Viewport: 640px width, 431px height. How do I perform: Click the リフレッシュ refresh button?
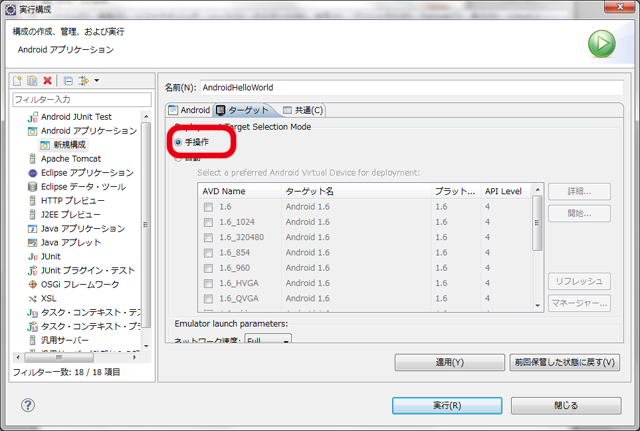[579, 281]
